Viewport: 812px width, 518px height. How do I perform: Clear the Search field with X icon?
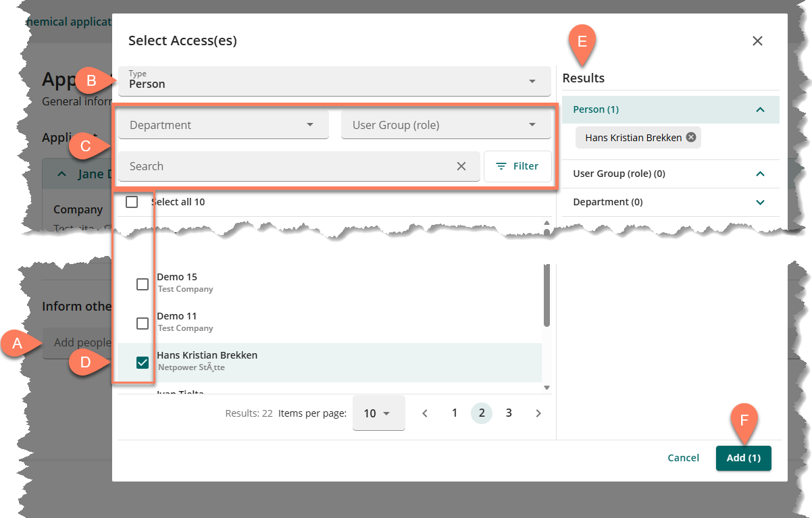461,166
